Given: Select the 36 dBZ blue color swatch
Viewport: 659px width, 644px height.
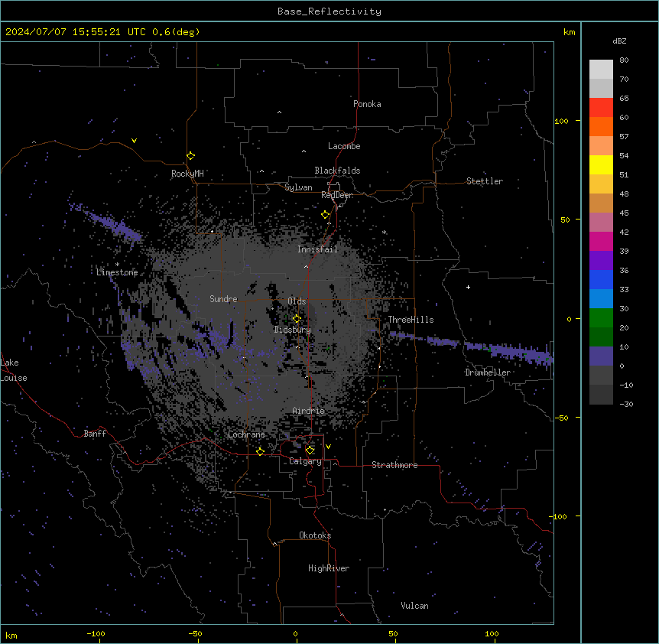Looking at the screenshot, I should click(x=601, y=279).
